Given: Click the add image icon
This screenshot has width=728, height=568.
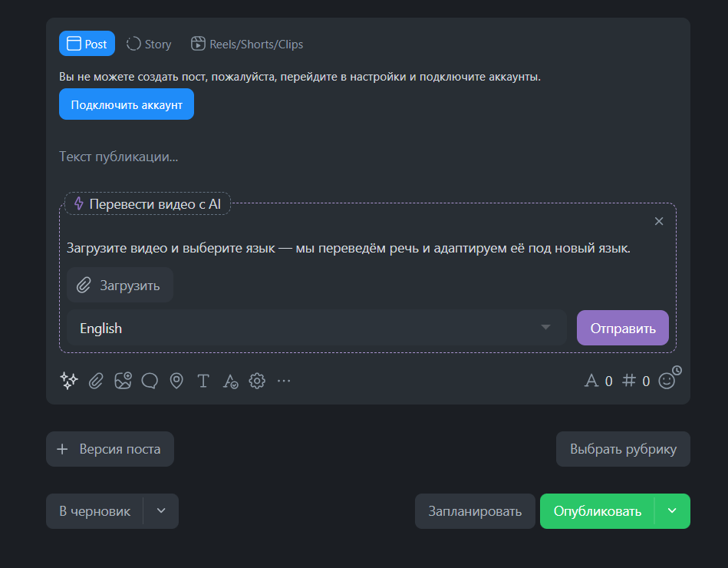Looking at the screenshot, I should (123, 381).
